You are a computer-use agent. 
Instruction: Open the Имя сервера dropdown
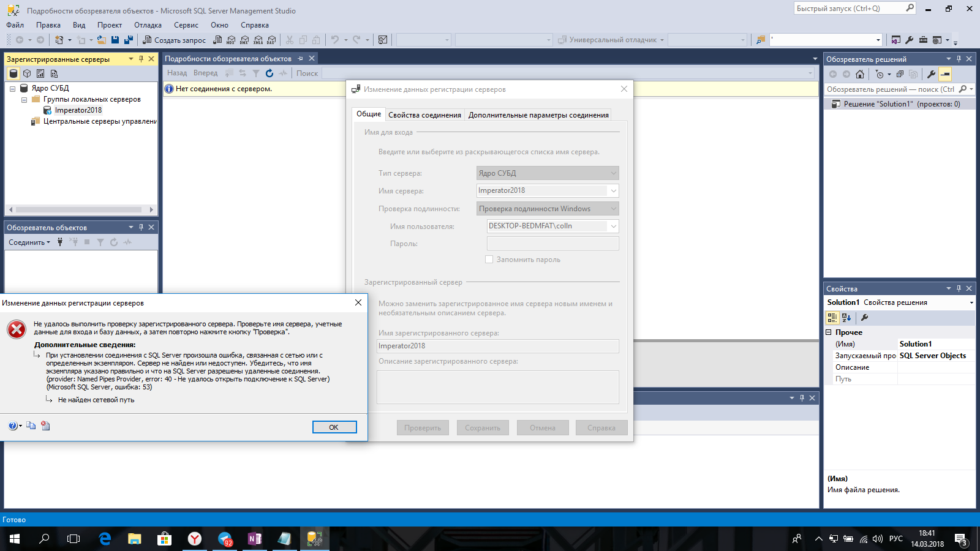(613, 190)
